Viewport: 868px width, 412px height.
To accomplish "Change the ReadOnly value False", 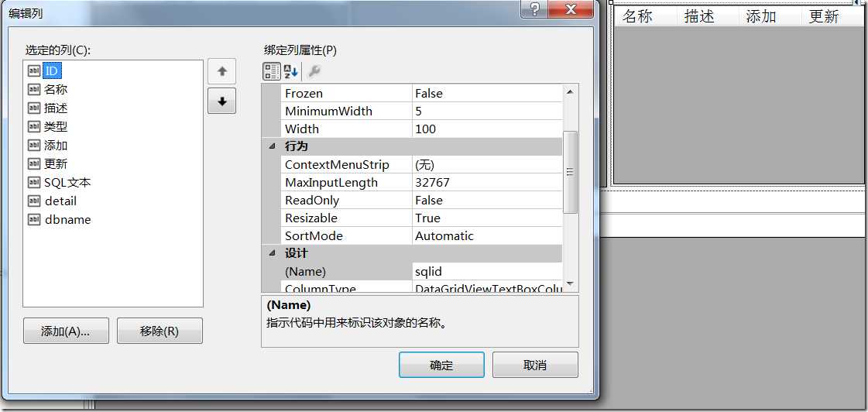I will tap(487, 200).
